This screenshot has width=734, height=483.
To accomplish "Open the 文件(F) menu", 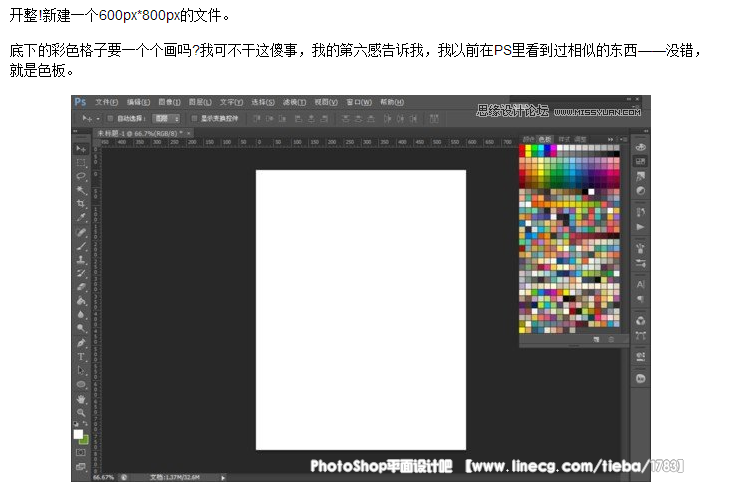I will pyautogui.click(x=106, y=102).
